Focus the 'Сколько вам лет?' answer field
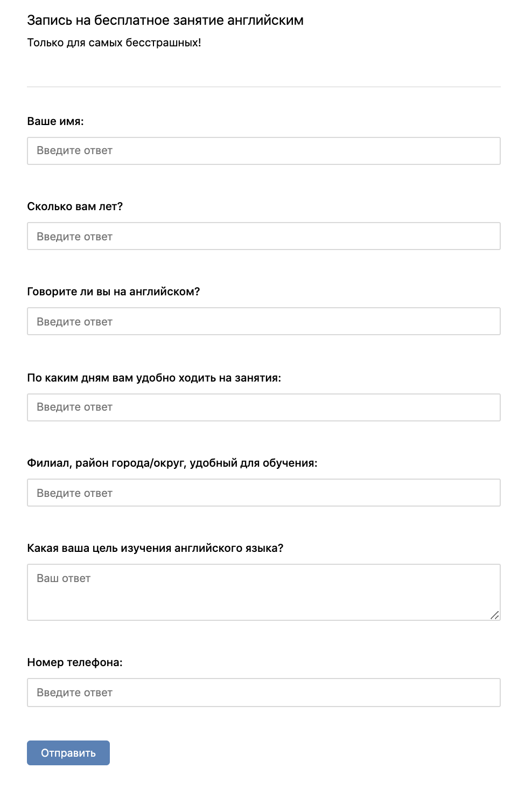 tap(264, 236)
